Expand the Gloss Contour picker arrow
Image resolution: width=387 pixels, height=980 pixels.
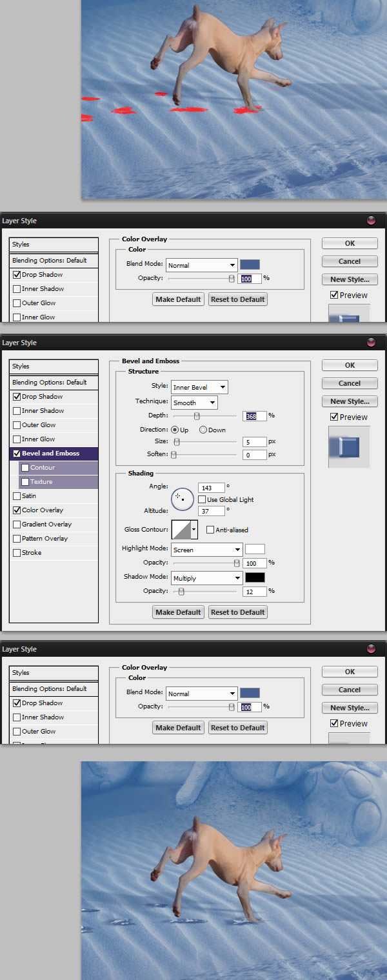click(x=194, y=530)
